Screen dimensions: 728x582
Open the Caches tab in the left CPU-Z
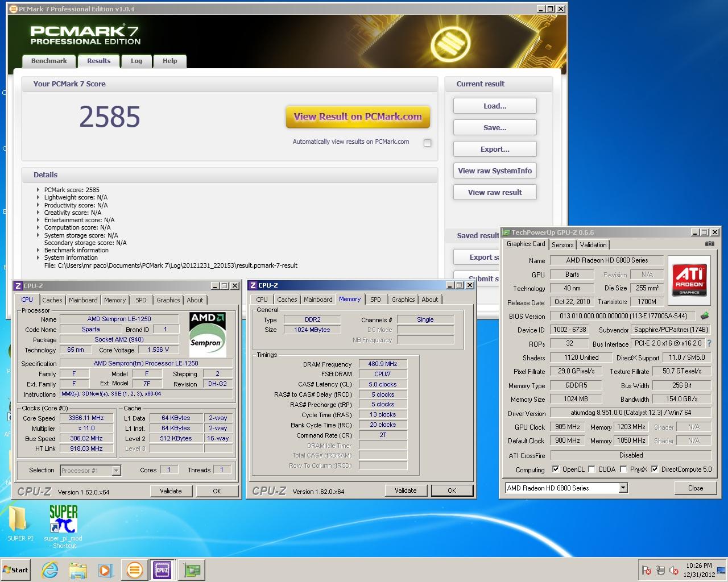[52, 300]
